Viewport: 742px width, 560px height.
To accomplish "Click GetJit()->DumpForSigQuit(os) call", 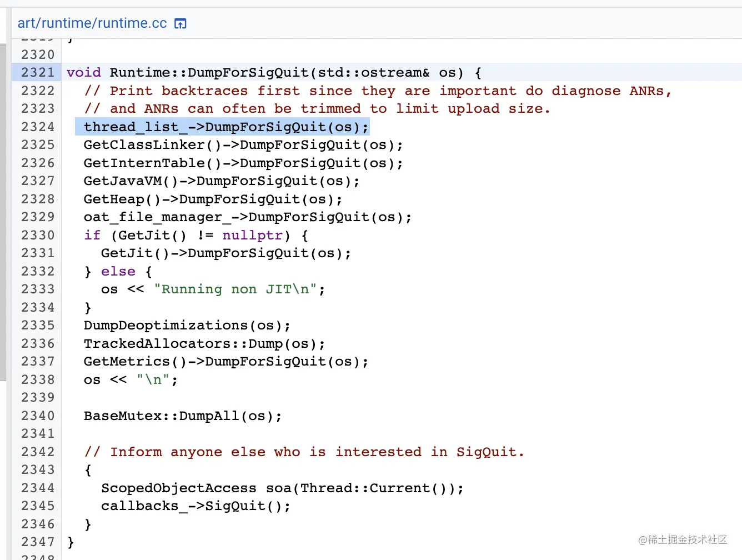I will 226,253.
